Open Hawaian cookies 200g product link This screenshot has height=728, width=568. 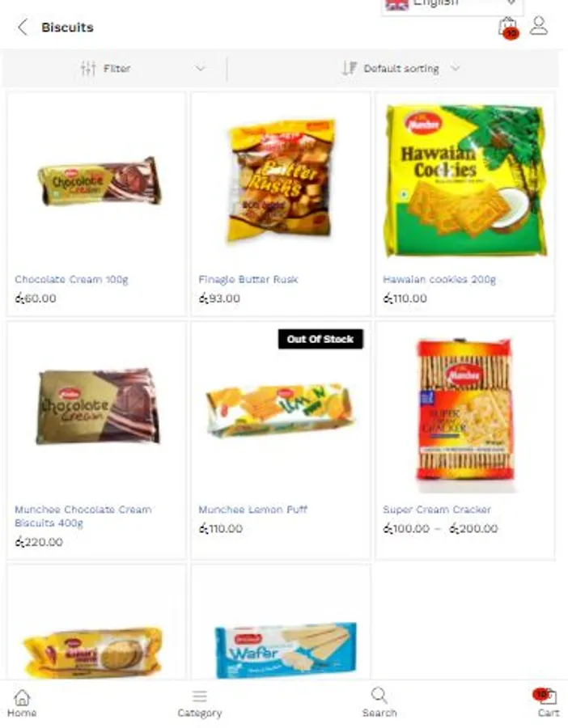(x=439, y=280)
